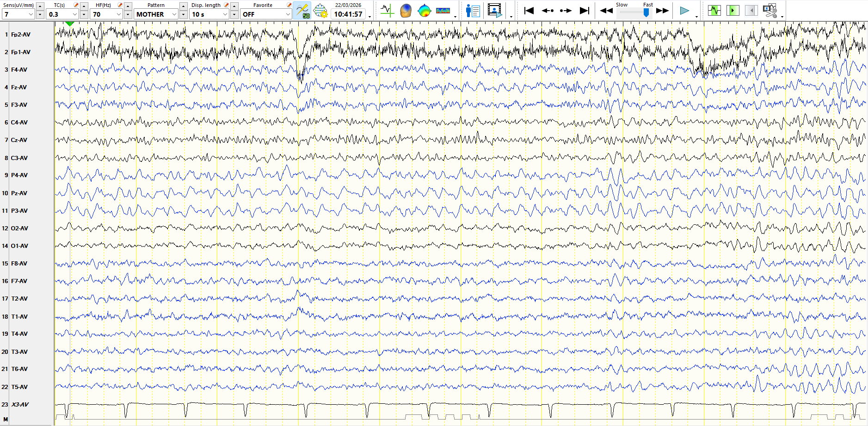Open the HF(Hz) filter dropdown
The image size is (868, 426).
tap(107, 14)
